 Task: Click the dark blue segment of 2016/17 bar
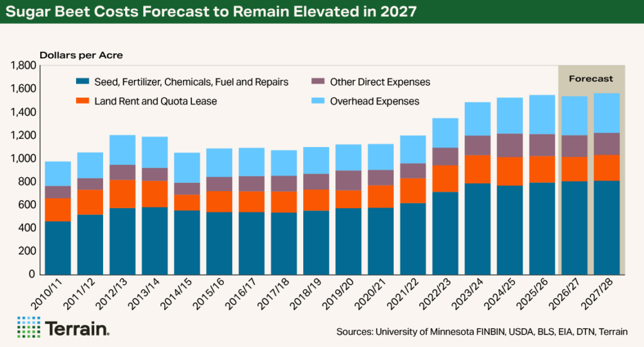(252, 243)
